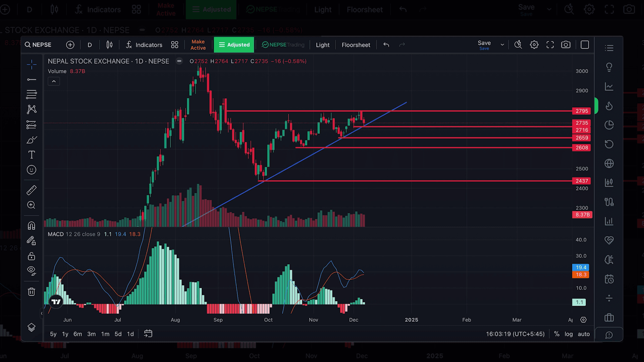Open the ideas lightbulb panel
Screen dimensions: 644x362
pyautogui.click(x=609, y=67)
